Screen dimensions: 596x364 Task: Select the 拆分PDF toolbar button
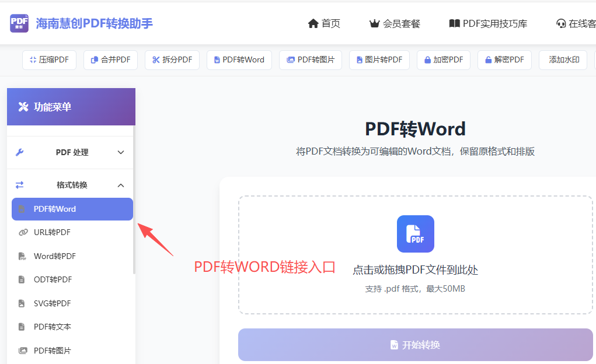pyautogui.click(x=172, y=60)
